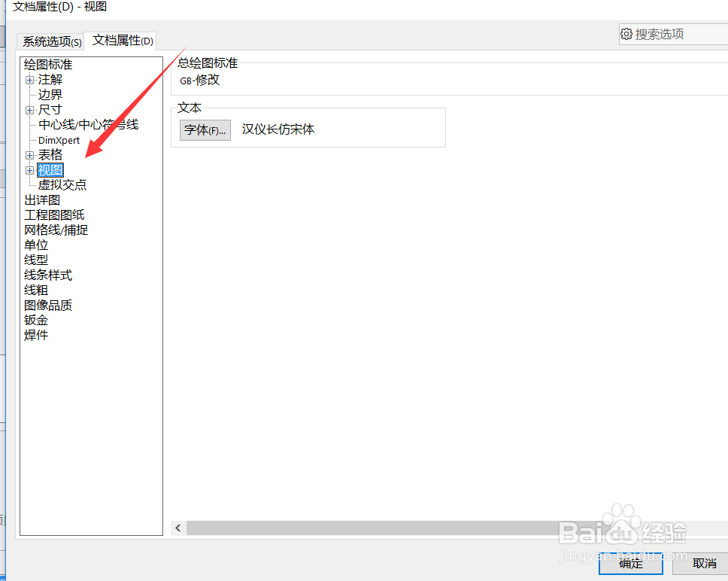Click the gear icon in the search options box
Viewport: 728px width, 581px height.
(x=626, y=34)
